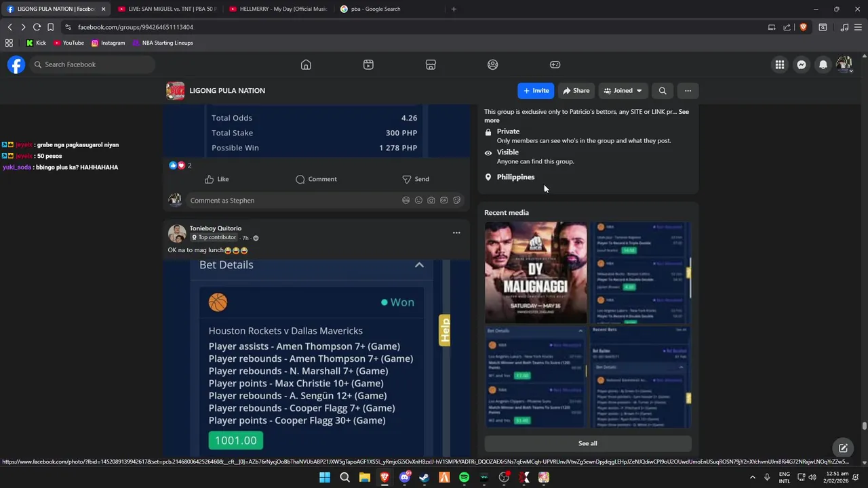The height and width of the screenshot is (488, 868).
Task: Open Windows Start menu
Action: 325,477
